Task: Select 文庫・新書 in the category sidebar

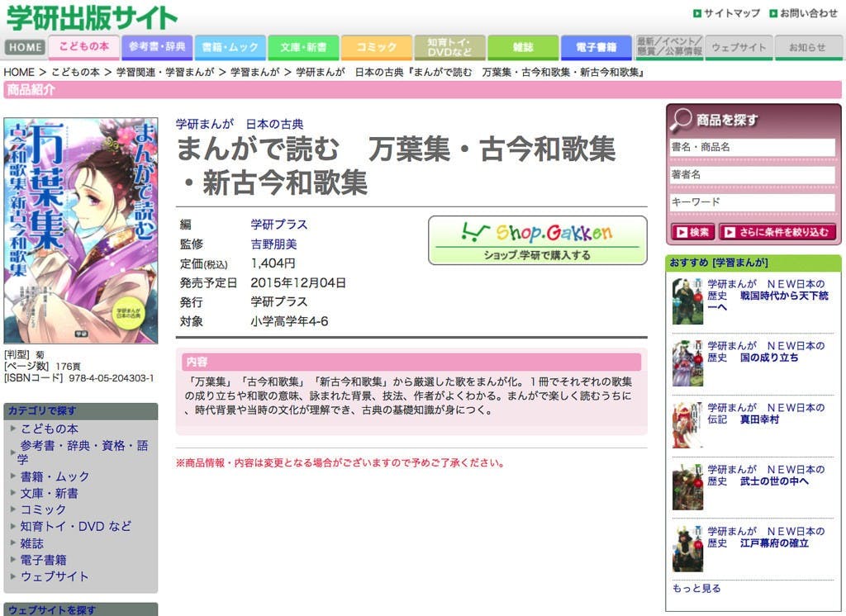Action: tap(49, 494)
